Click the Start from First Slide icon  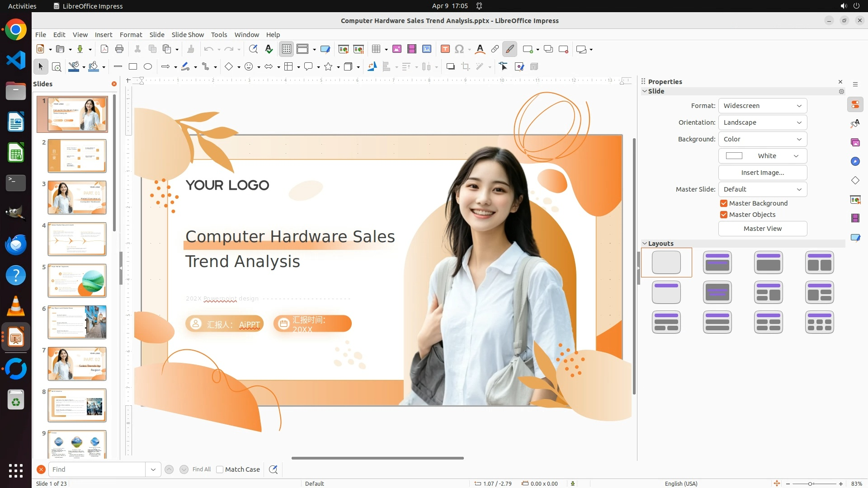coord(344,49)
